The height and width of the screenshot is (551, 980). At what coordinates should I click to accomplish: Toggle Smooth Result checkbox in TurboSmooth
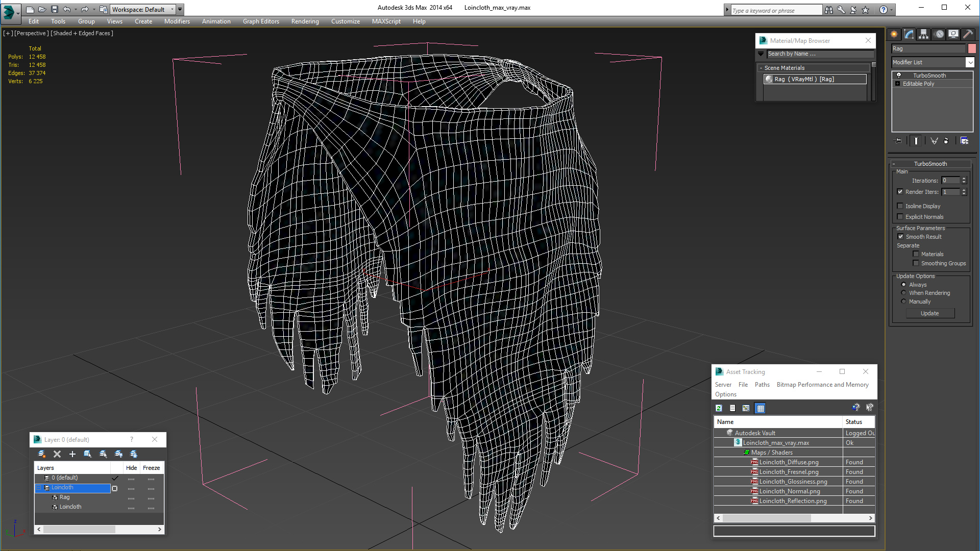900,236
